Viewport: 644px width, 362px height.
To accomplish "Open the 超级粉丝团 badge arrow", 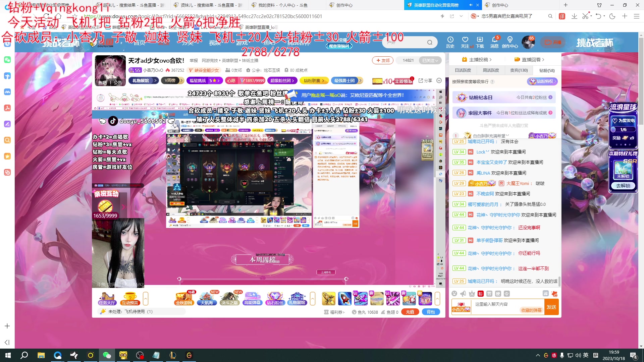I will coord(293,80).
